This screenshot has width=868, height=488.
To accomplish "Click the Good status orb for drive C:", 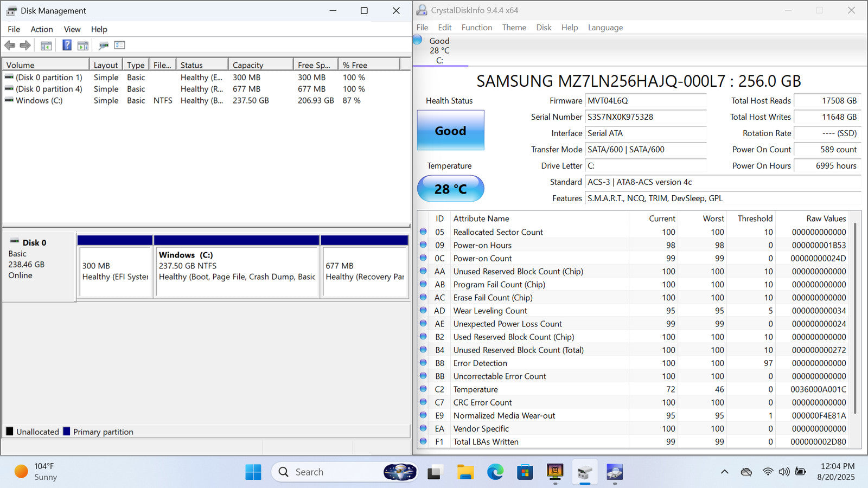I will 418,40.
